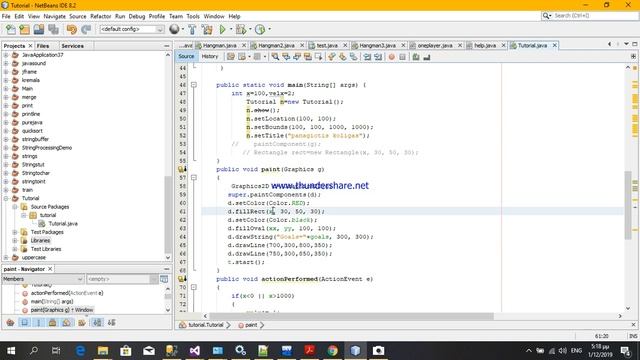
Task: Click the editor horizontal scrollbar
Action: tap(351, 316)
